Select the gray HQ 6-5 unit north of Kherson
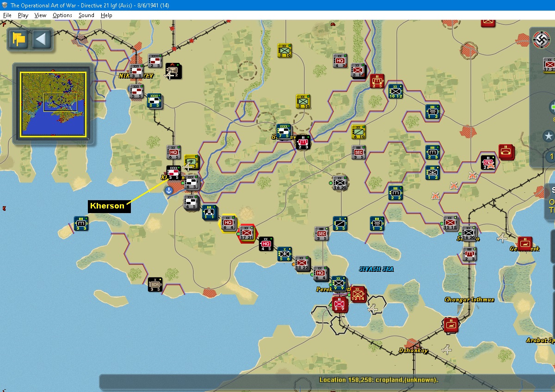Screen dimensions: 555x392 (x=174, y=153)
